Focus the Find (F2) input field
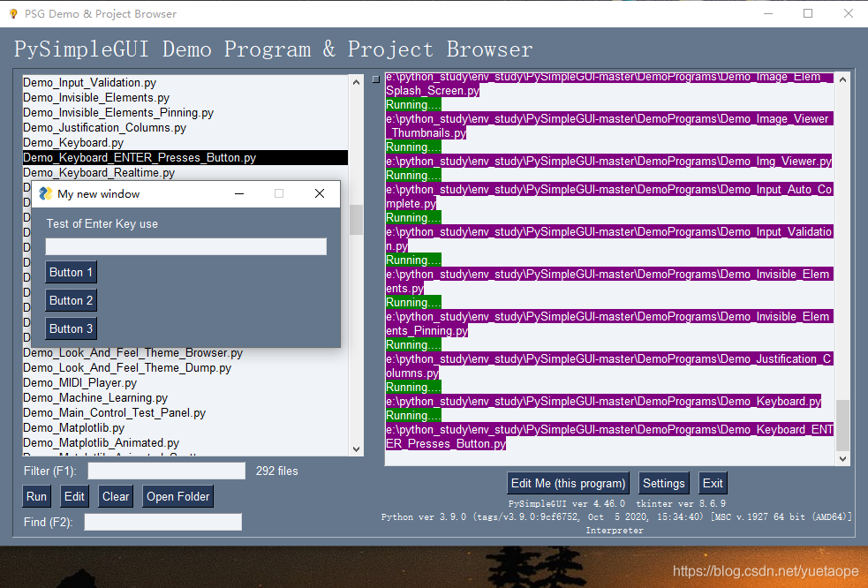This screenshot has width=868, height=588. [162, 522]
